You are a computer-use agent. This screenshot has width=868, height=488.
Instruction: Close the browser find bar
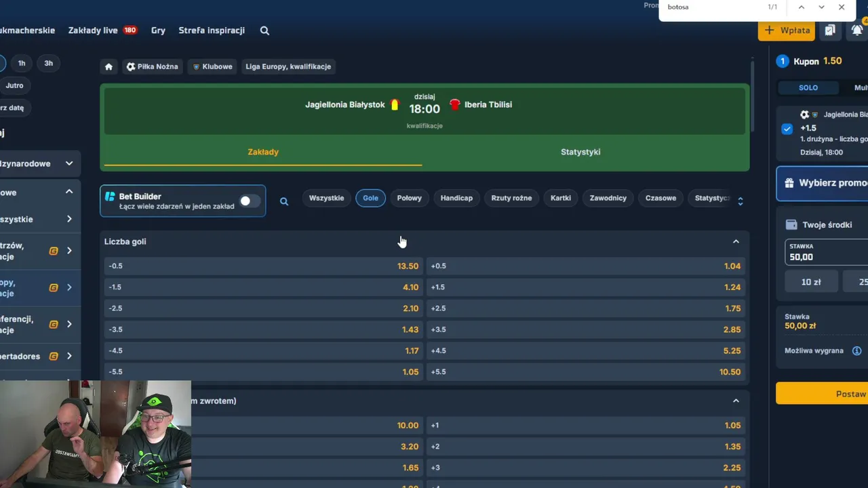[x=842, y=7]
